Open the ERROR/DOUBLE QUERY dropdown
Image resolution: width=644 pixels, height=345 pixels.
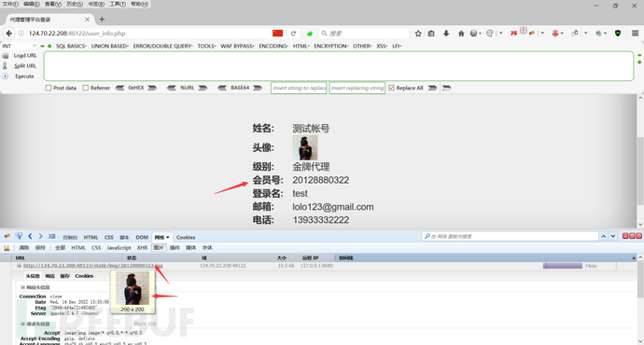pyautogui.click(x=162, y=46)
